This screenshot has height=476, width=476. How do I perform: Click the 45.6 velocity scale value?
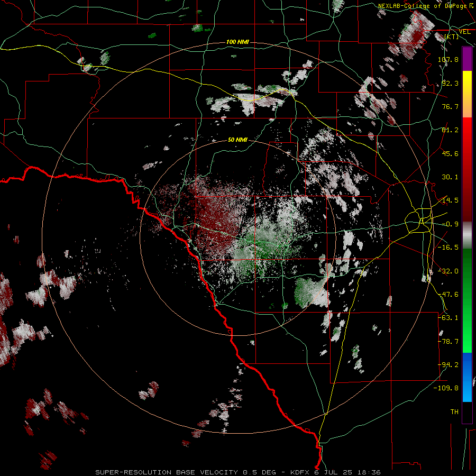pos(450,153)
